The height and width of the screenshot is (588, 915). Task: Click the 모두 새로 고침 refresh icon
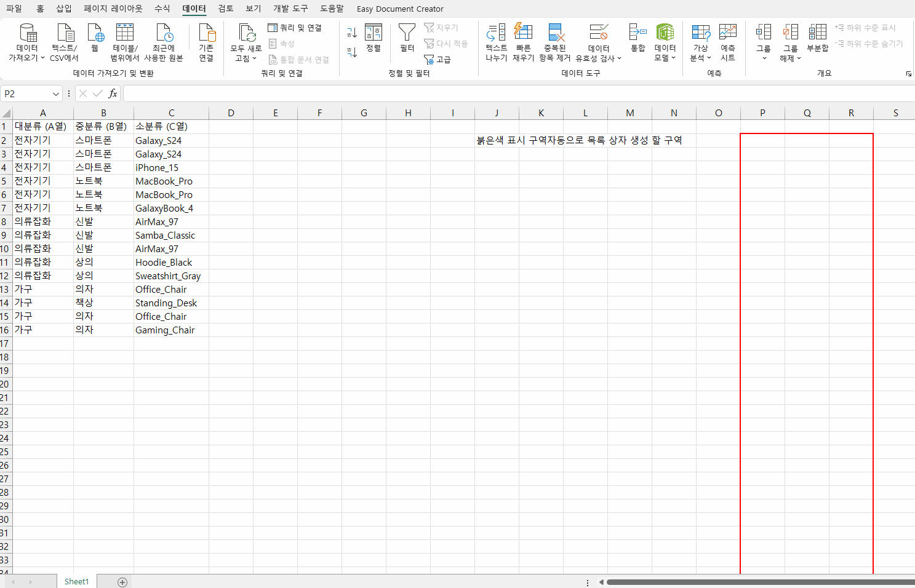pyautogui.click(x=246, y=33)
